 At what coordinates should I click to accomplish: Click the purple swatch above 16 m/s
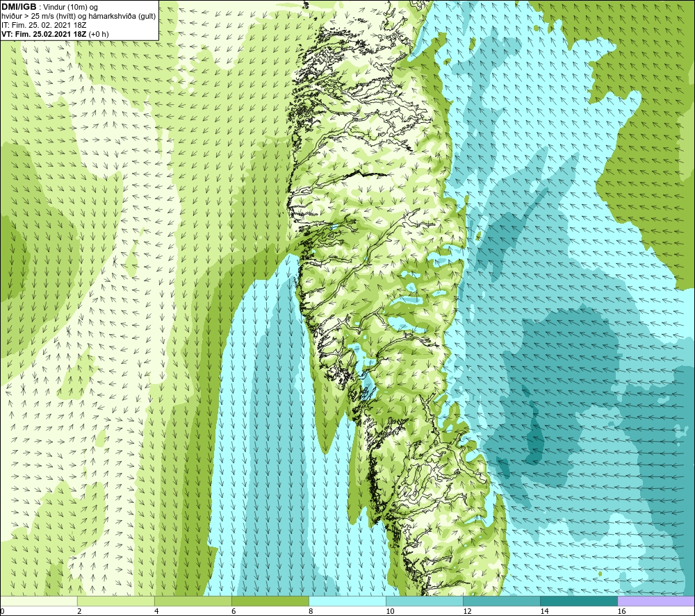coord(656,601)
